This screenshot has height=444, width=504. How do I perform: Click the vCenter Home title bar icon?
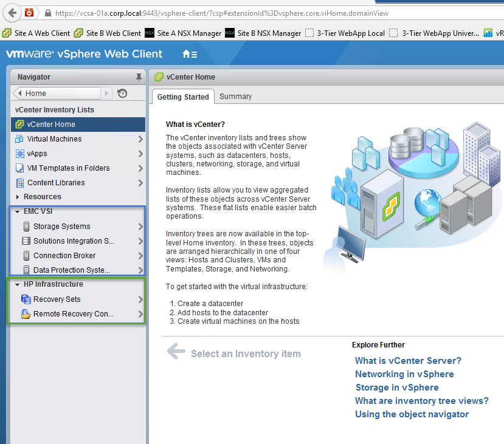159,77
